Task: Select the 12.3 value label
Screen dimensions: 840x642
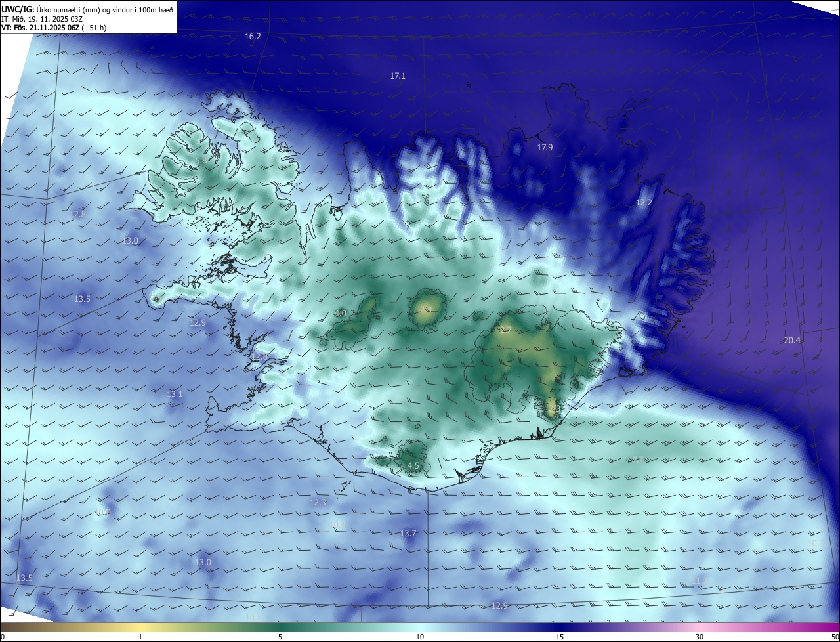Action: (318, 503)
